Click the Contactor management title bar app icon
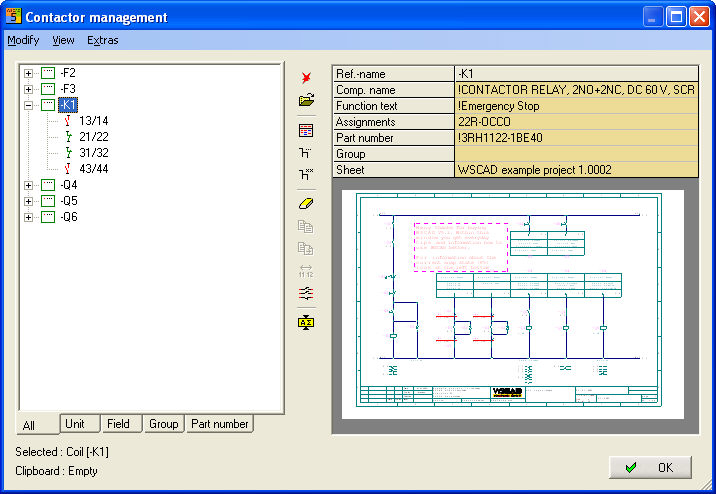 [13, 16]
